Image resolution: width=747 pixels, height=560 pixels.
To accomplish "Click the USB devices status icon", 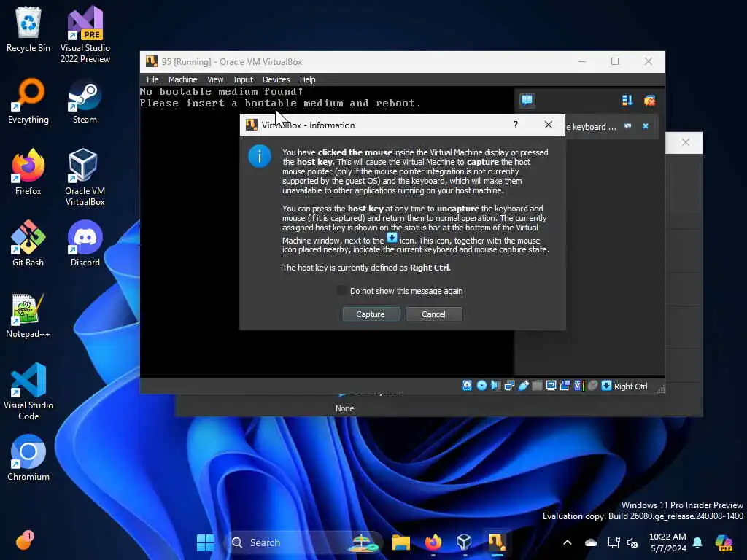I will (x=524, y=386).
